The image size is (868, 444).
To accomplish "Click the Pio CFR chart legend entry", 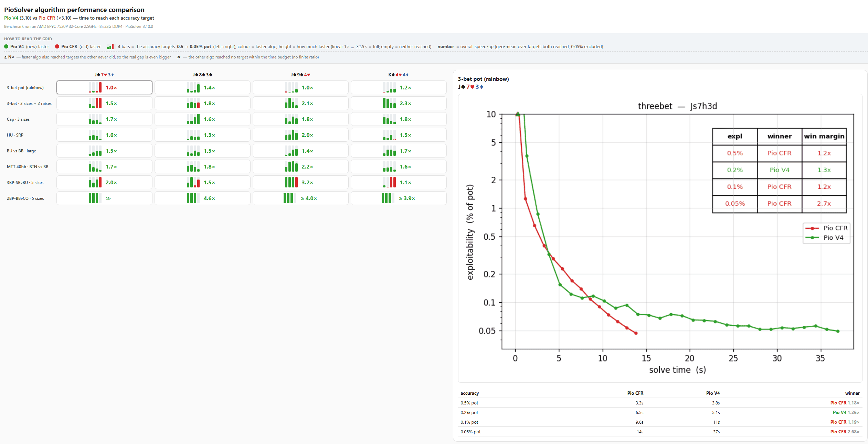I will (826, 228).
